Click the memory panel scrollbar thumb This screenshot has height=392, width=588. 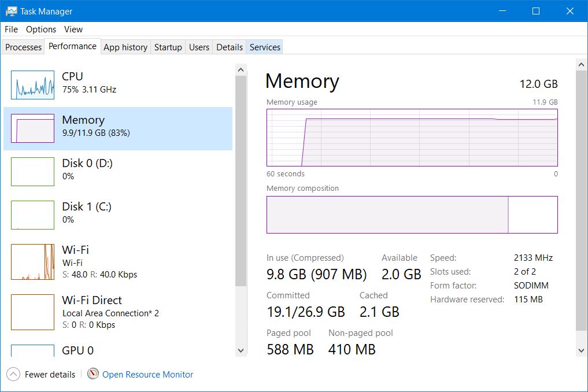[581, 201]
